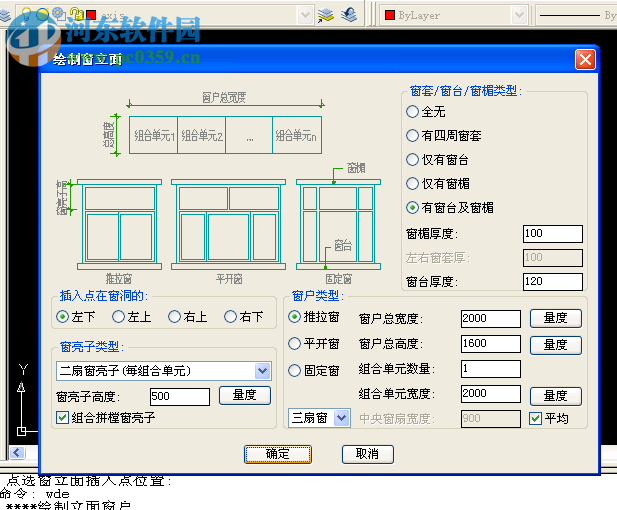Image resolution: width=617 pixels, height=510 pixels.
Task: Click the red axis layer color square
Action: 91,15
